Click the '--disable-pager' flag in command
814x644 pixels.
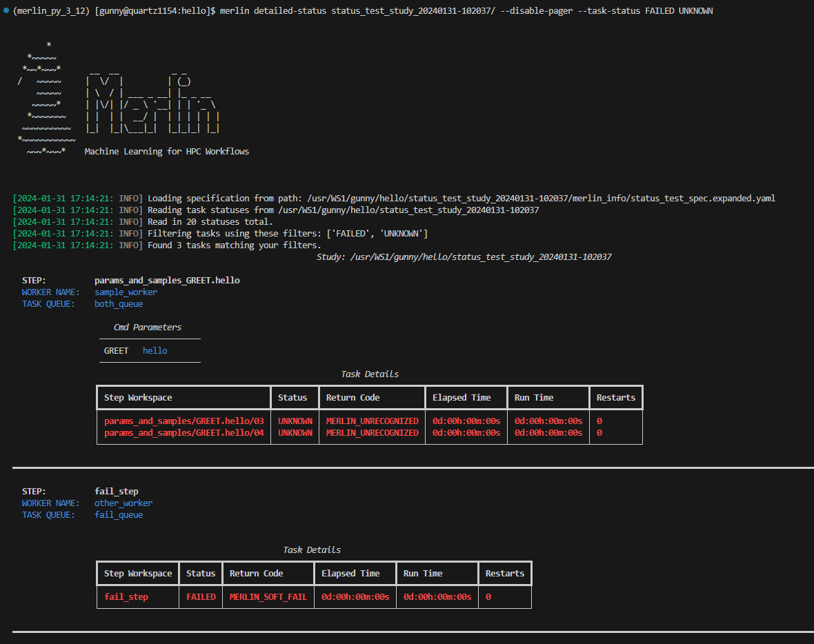point(536,11)
